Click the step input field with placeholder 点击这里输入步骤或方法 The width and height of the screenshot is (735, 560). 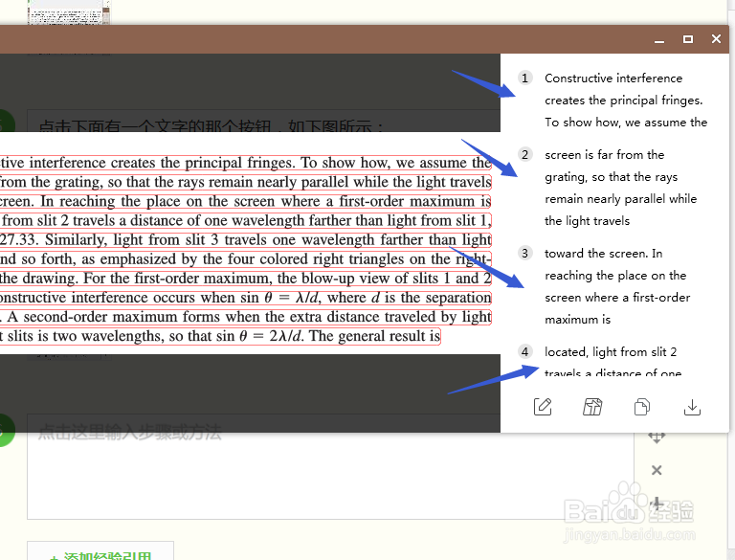(x=330, y=467)
